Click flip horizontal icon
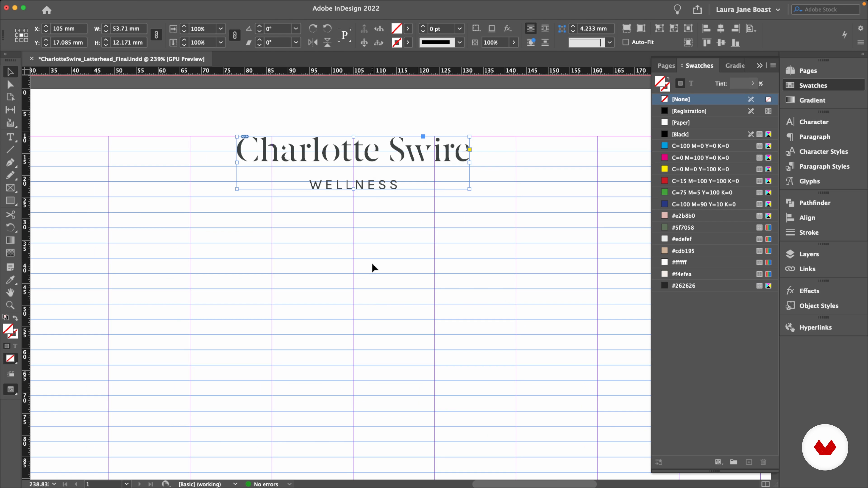This screenshot has width=868, height=488. (313, 42)
